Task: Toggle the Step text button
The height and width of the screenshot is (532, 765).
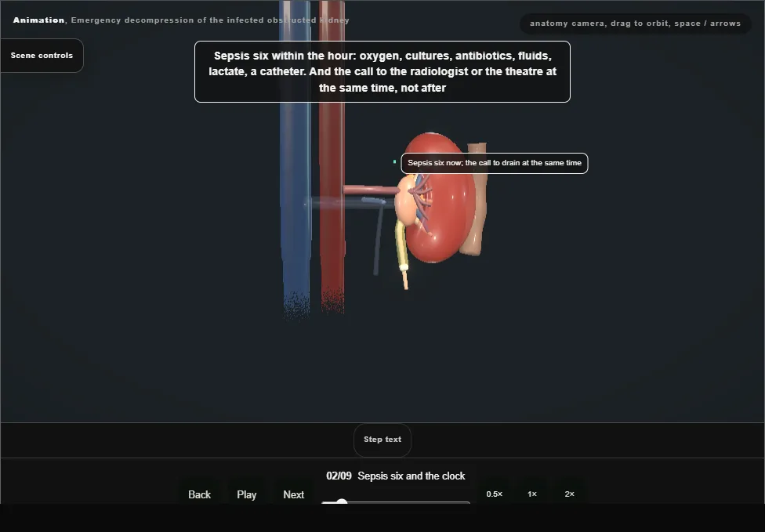Action: coord(382,440)
